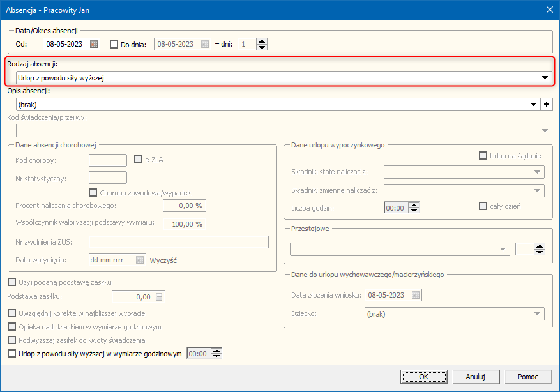
Task: Open calendar icon for Data złożenia wniosku
Action: pos(416,295)
